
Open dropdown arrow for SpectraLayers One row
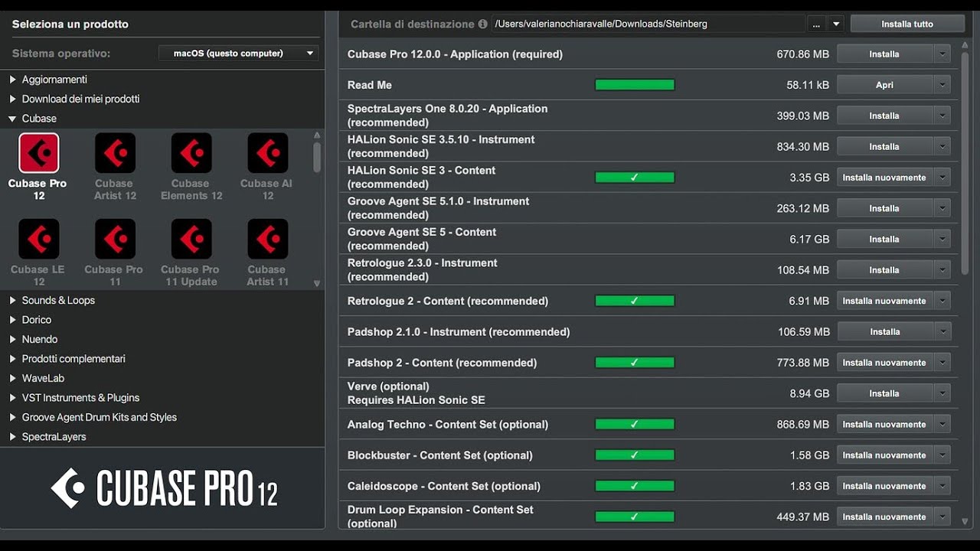pos(942,116)
